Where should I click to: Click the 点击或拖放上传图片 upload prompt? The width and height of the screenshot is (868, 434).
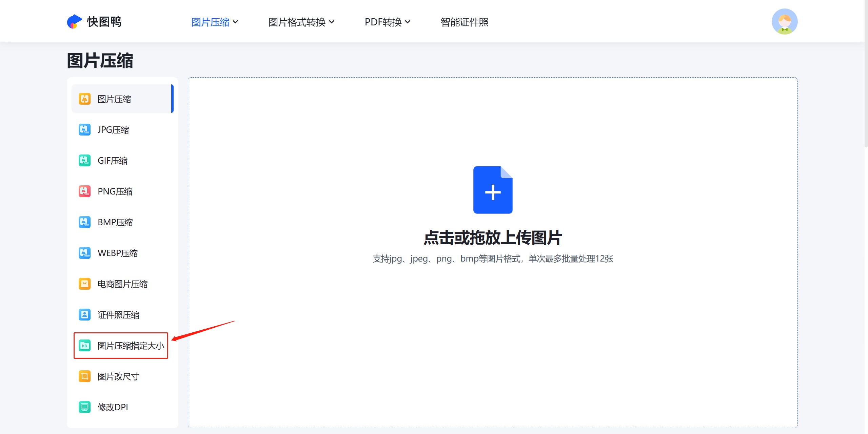[x=493, y=238]
